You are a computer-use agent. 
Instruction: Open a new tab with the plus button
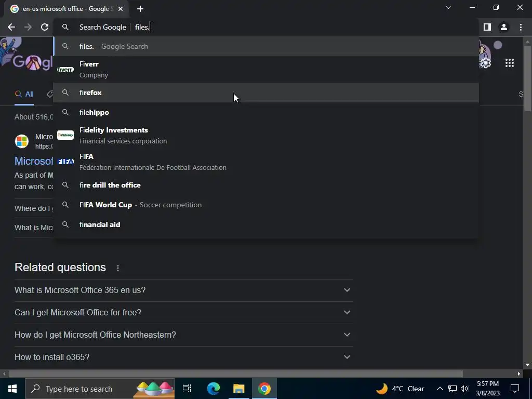(x=140, y=9)
